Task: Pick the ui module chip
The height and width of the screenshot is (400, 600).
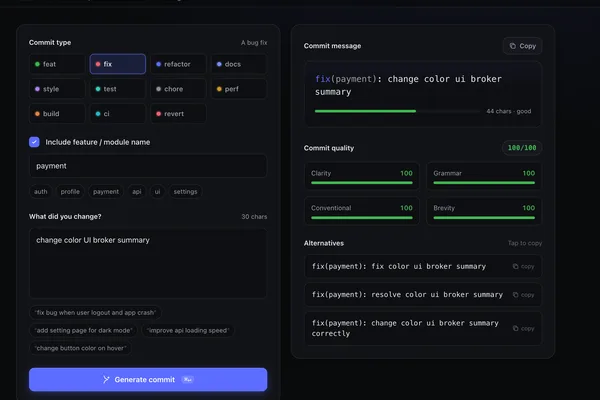Action: 157,191
